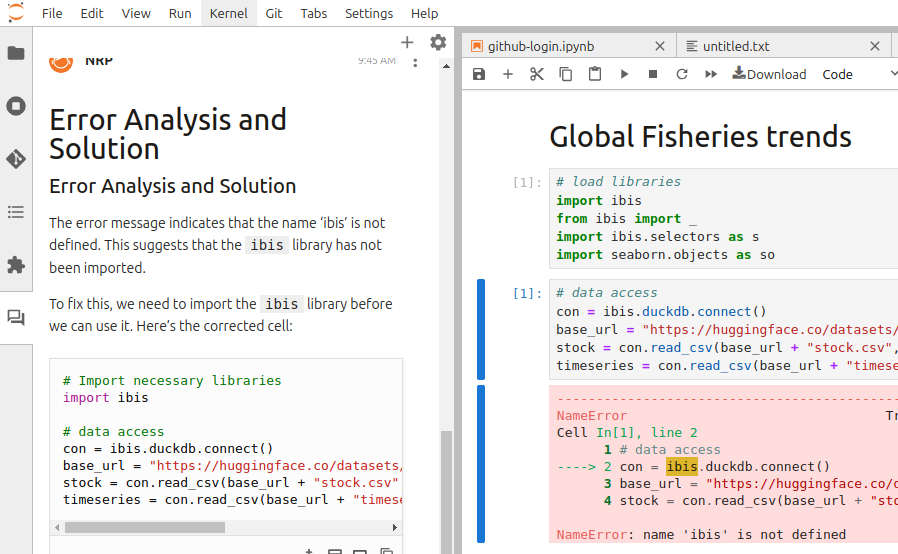Collapse the data access code cell

[481, 328]
